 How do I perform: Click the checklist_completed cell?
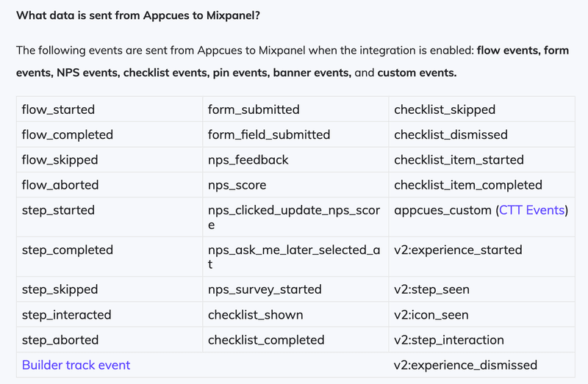(295, 340)
